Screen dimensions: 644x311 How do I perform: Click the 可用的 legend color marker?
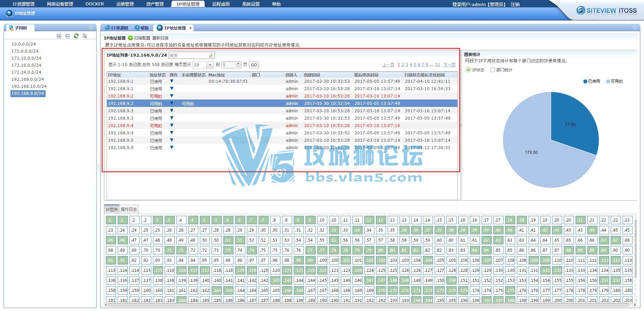[608, 81]
